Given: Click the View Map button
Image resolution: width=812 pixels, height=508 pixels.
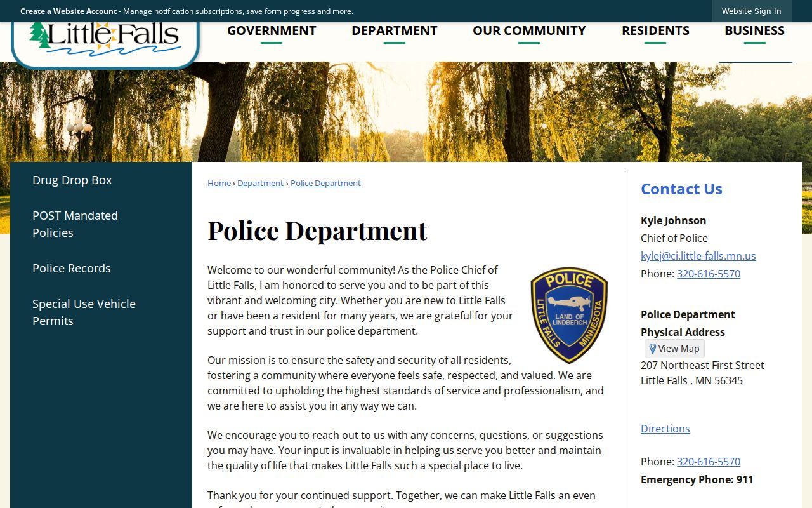Looking at the screenshot, I should 674,349.
